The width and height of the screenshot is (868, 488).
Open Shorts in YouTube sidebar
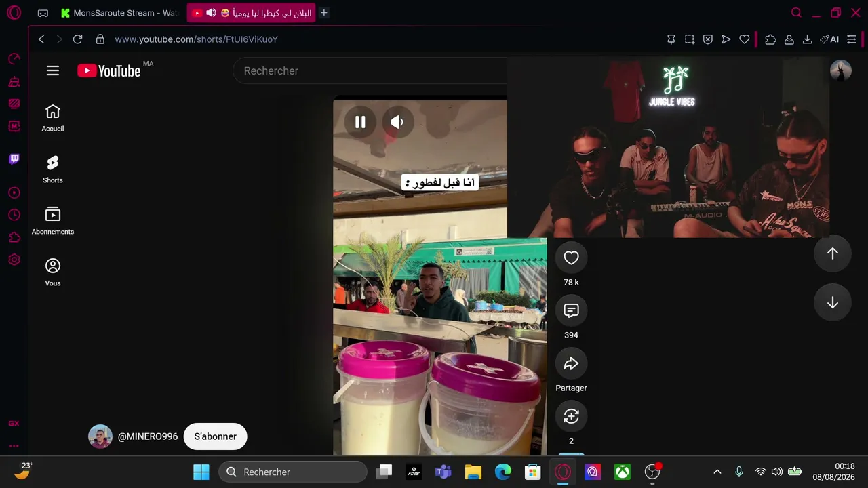tap(53, 169)
